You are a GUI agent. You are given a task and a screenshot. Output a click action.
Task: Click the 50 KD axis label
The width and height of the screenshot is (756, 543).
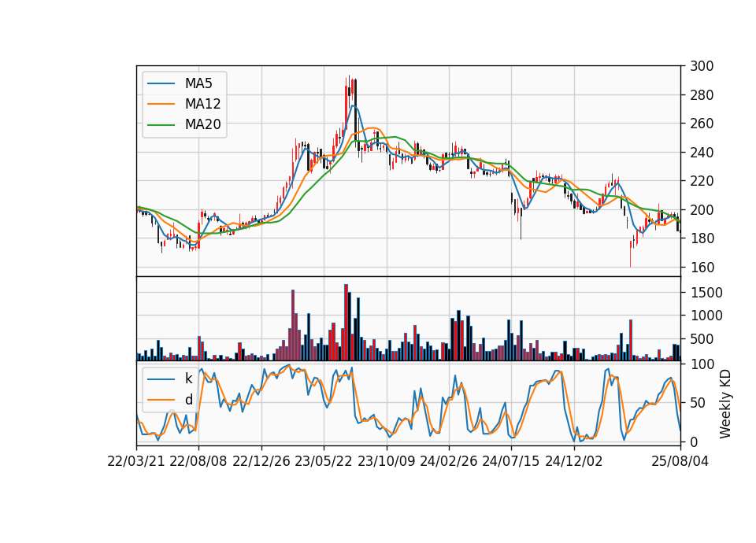point(698,403)
